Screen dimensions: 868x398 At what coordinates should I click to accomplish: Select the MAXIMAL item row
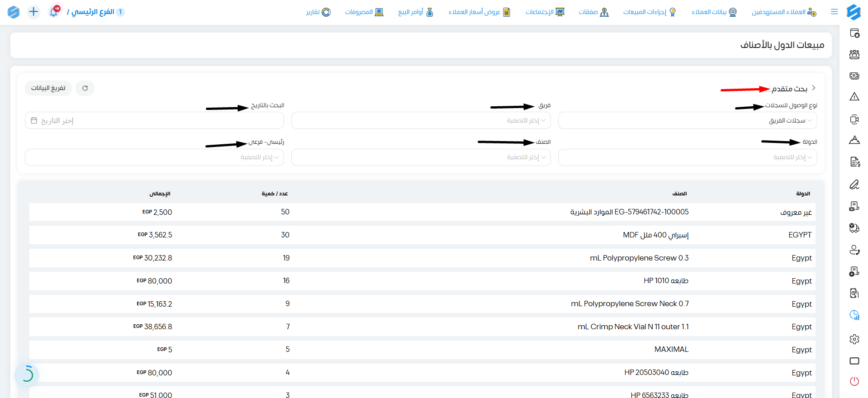point(422,350)
